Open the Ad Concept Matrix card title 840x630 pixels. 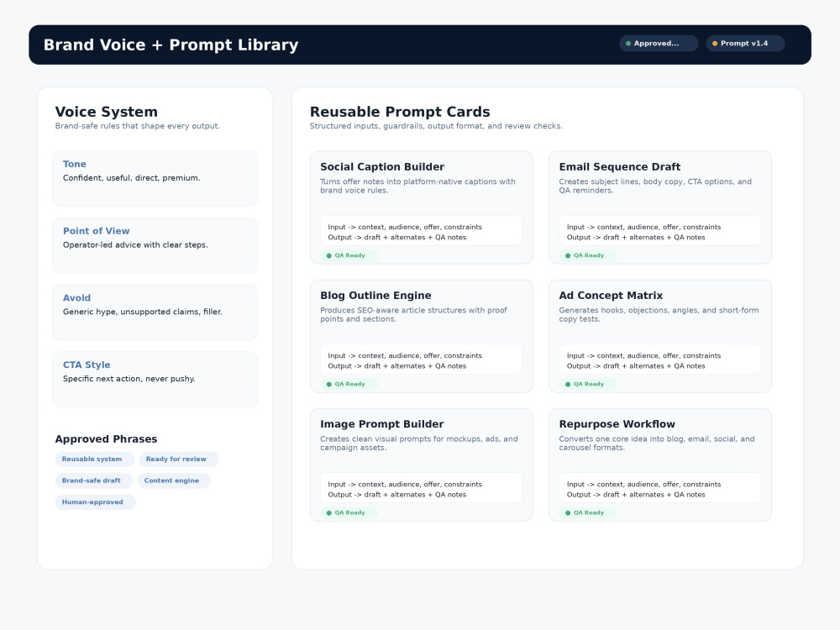tap(611, 296)
